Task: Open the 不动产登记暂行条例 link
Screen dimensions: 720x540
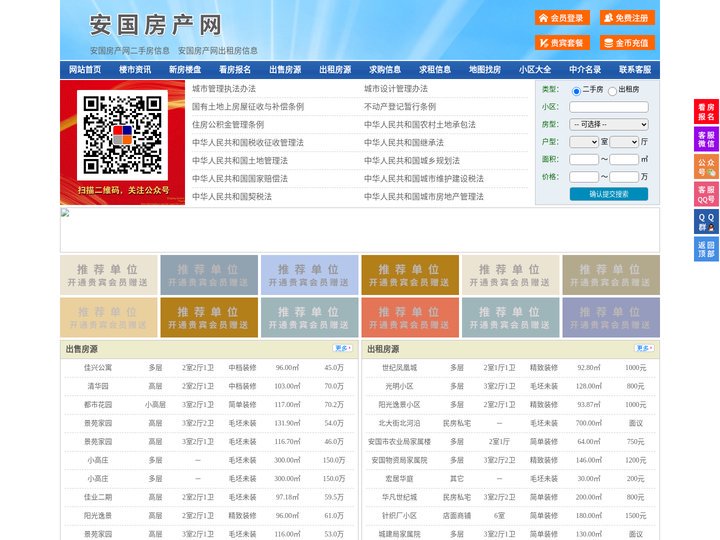Action: [x=400, y=107]
